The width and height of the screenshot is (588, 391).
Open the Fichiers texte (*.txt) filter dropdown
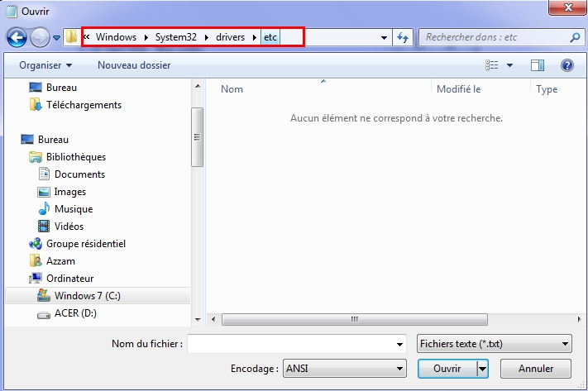[x=495, y=344]
